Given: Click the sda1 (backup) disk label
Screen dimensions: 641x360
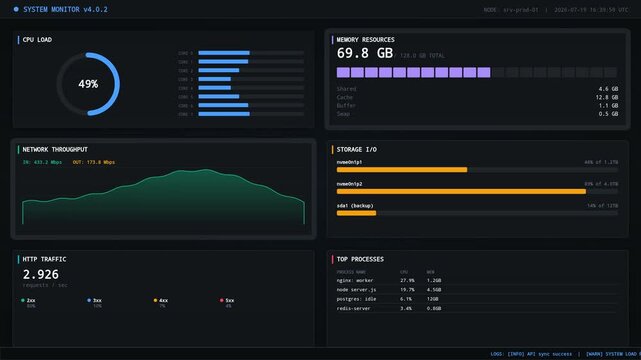Looking at the screenshot, I should tap(355, 206).
